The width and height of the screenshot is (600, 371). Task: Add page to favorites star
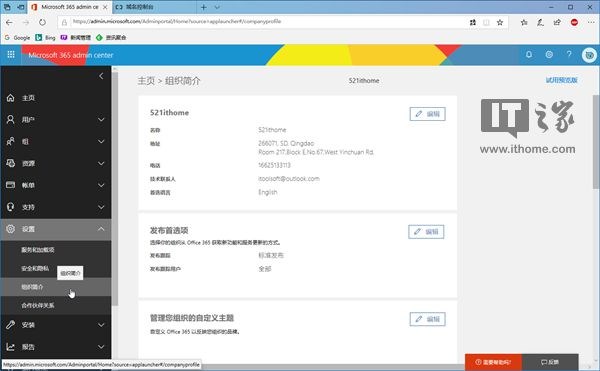[x=500, y=23]
